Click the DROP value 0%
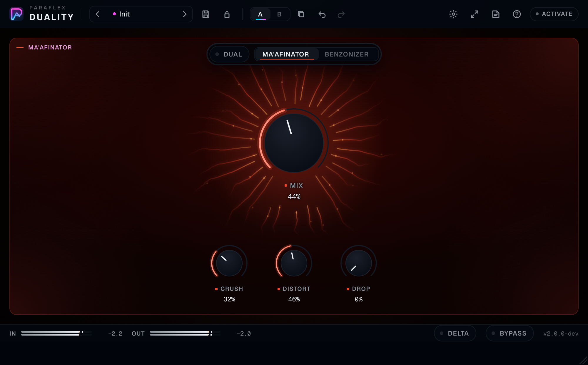588x365 pixels. (x=359, y=299)
